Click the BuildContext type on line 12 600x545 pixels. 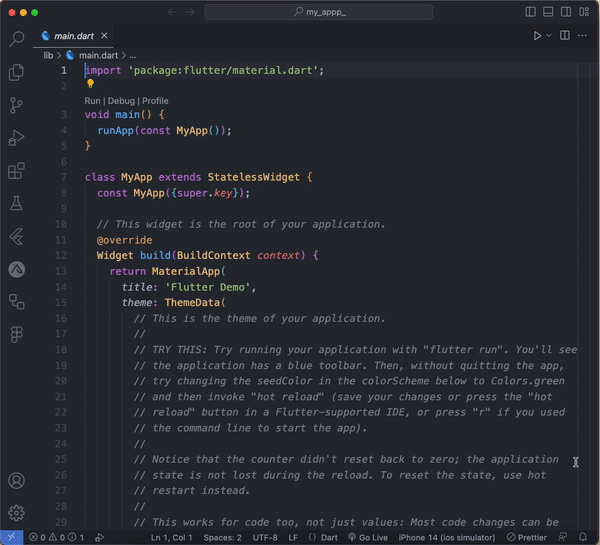(x=214, y=255)
